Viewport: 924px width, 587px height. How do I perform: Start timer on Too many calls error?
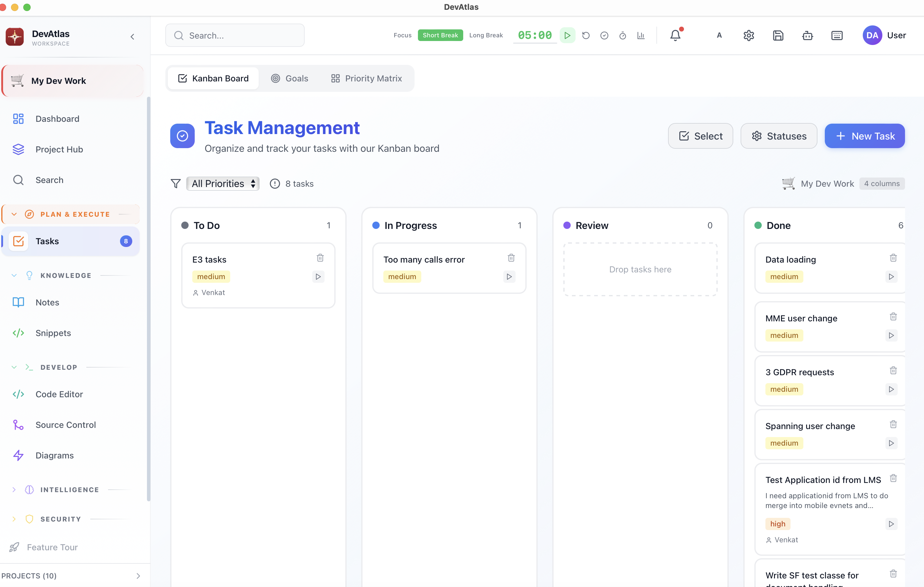[x=509, y=277]
